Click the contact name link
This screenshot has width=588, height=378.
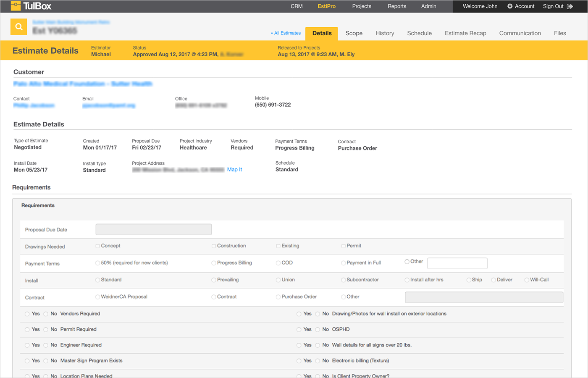(34, 105)
